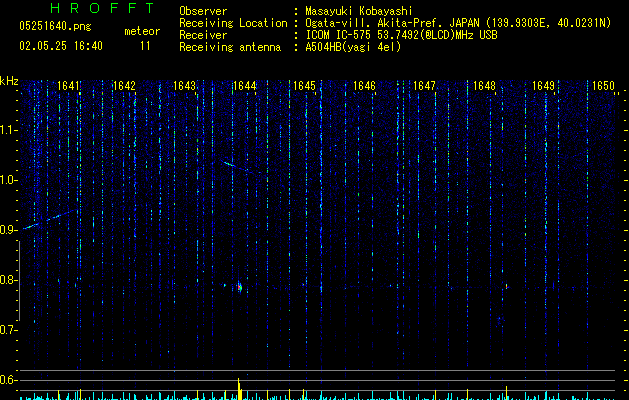Click the rising diagonal trace near 0.9 kHz
The image size is (629, 400).
pos(50,219)
